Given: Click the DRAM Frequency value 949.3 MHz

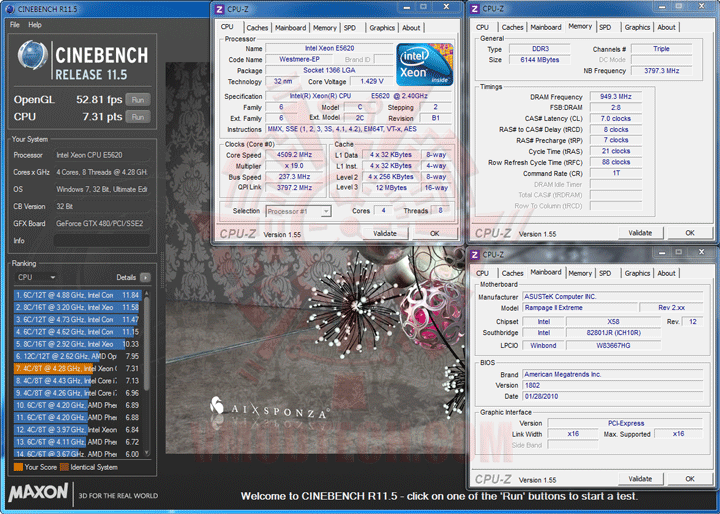Looking at the screenshot, I should tap(616, 96).
